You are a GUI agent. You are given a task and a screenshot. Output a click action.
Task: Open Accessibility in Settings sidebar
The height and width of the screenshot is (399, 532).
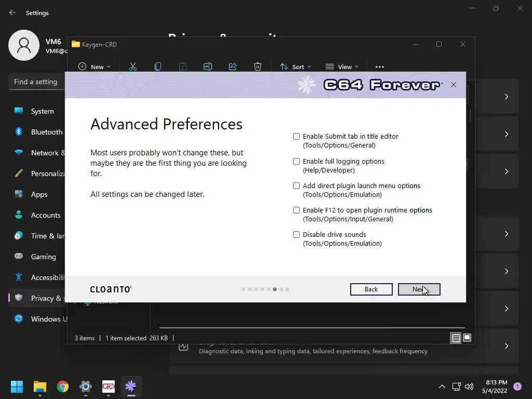[x=37, y=277]
